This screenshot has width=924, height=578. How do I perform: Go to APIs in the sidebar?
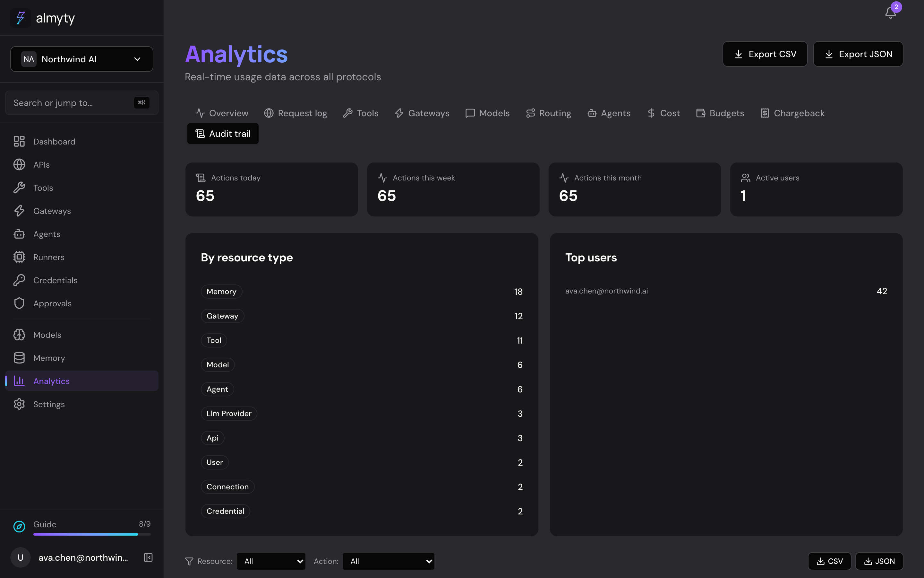(82, 165)
